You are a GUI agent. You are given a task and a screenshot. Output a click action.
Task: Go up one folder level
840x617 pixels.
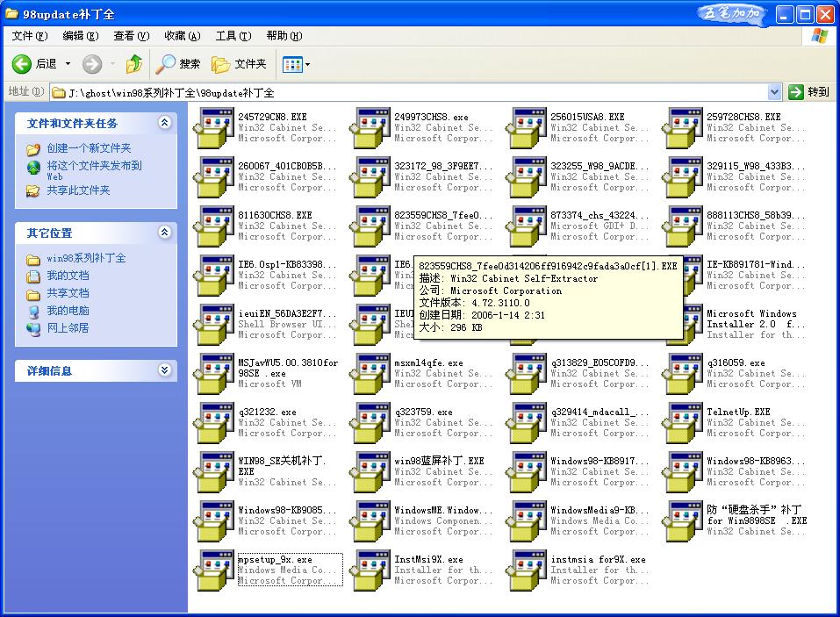point(134,64)
